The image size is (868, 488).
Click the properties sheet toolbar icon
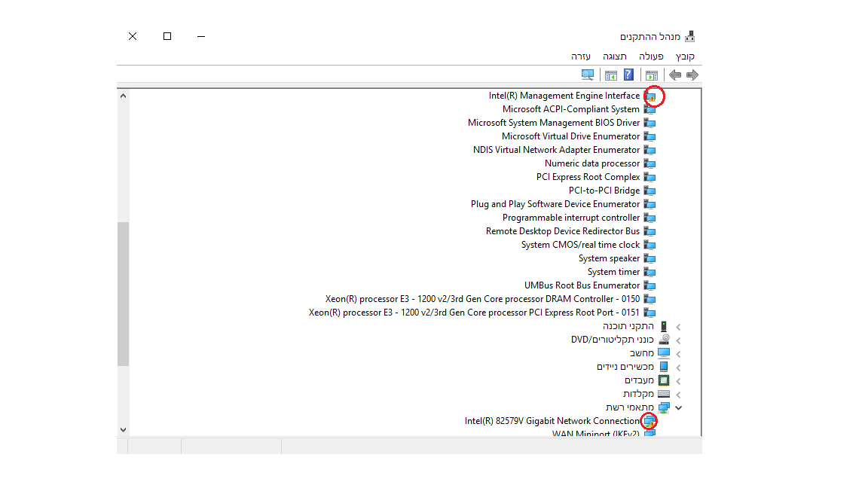pyautogui.click(x=611, y=75)
